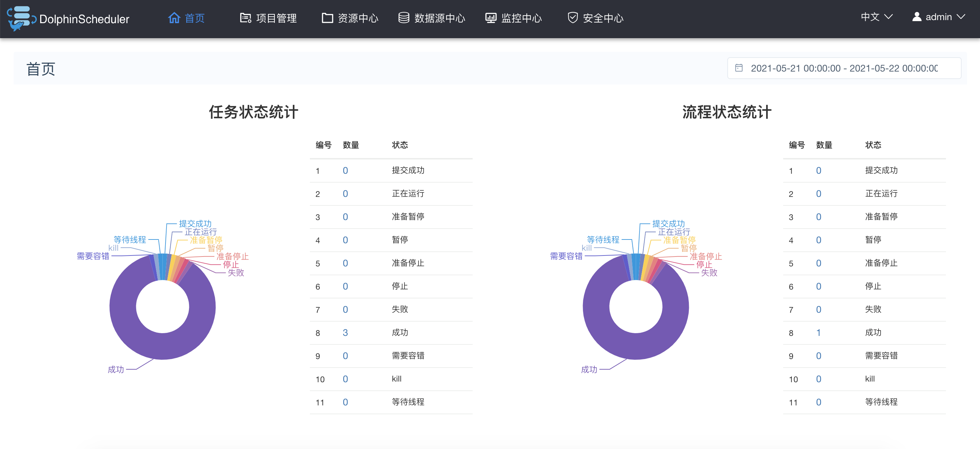Open the admin account dropdown arrow

coord(961,17)
